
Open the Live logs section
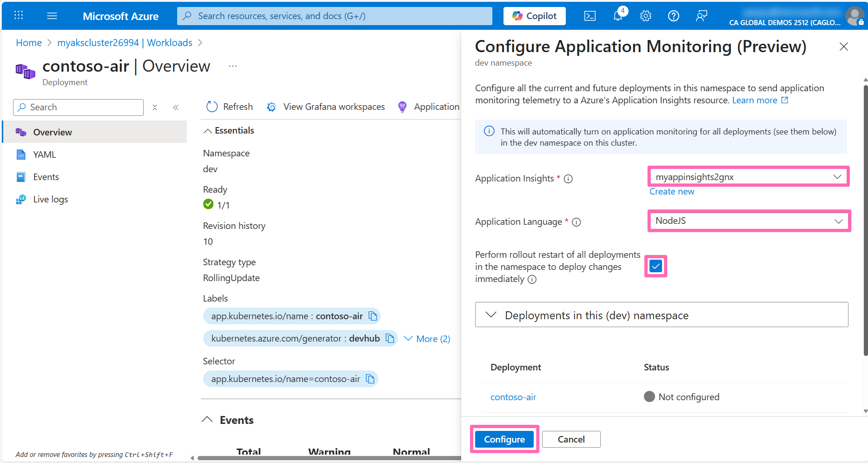click(x=50, y=199)
